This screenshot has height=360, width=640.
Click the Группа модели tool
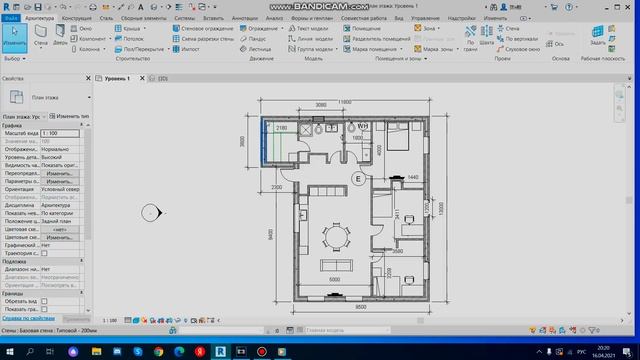(311, 49)
